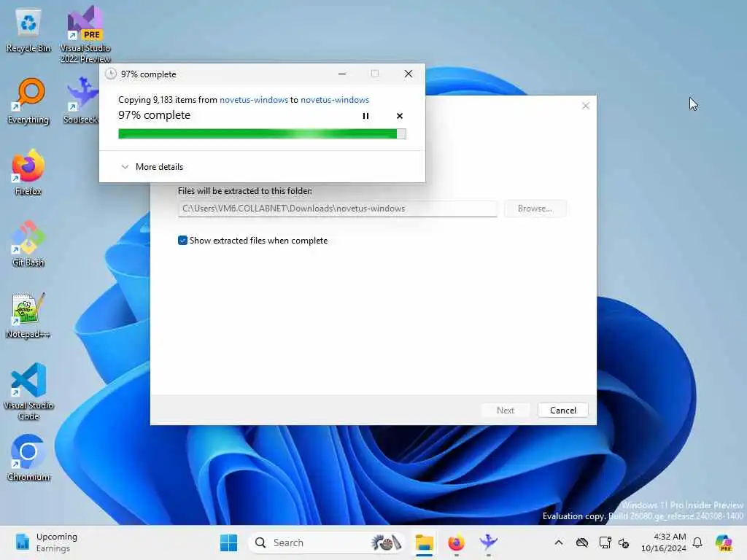Viewport: 747px width, 560px height.
Task: Open the Upcoming Earnings widget
Action: coord(46,542)
